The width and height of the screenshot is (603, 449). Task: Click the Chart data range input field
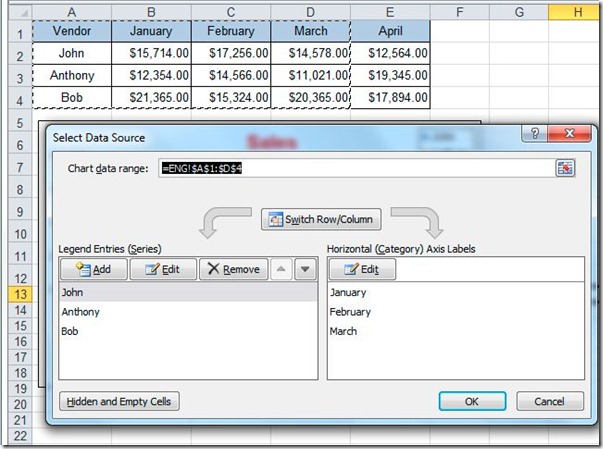click(x=356, y=168)
